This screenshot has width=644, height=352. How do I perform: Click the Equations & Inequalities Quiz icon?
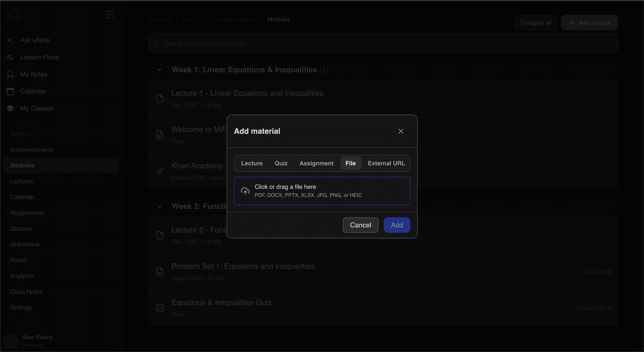[160, 308]
